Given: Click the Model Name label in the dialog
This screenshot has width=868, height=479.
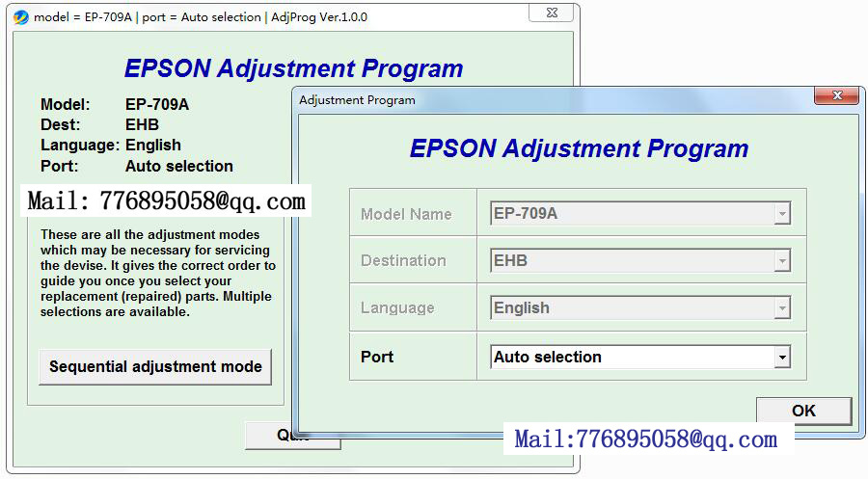Looking at the screenshot, I should click(406, 214).
